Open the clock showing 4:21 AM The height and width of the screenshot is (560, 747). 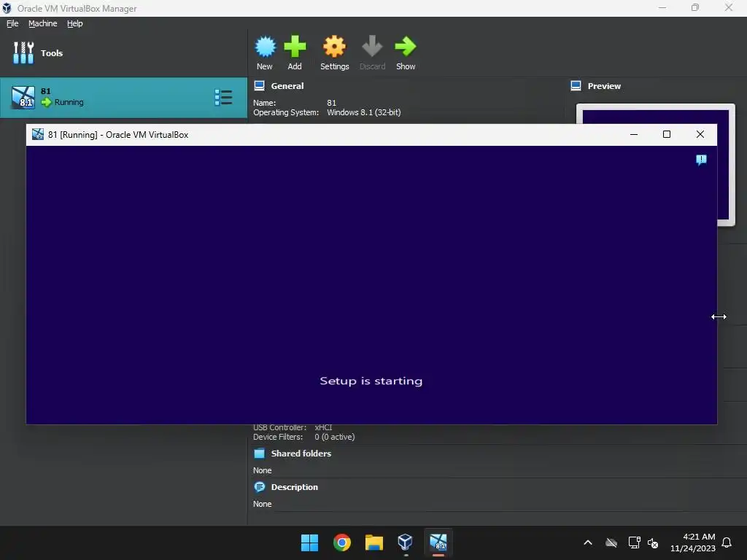[x=693, y=542]
